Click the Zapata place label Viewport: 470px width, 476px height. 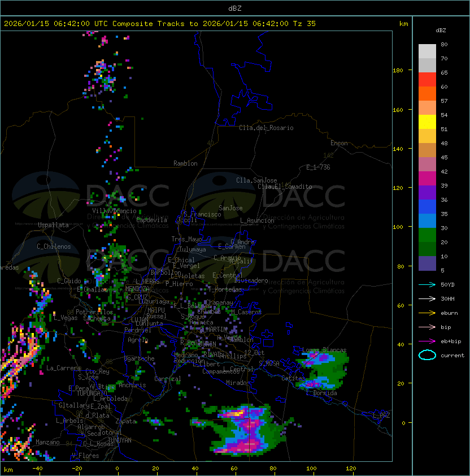click(x=125, y=421)
